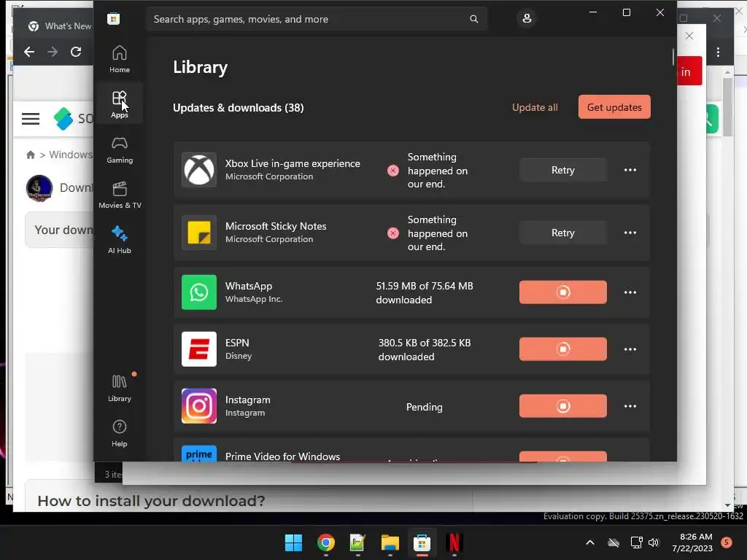The image size is (747, 560).
Task: Open more options for Microsoft Sticky Notes
Action: pos(630,233)
